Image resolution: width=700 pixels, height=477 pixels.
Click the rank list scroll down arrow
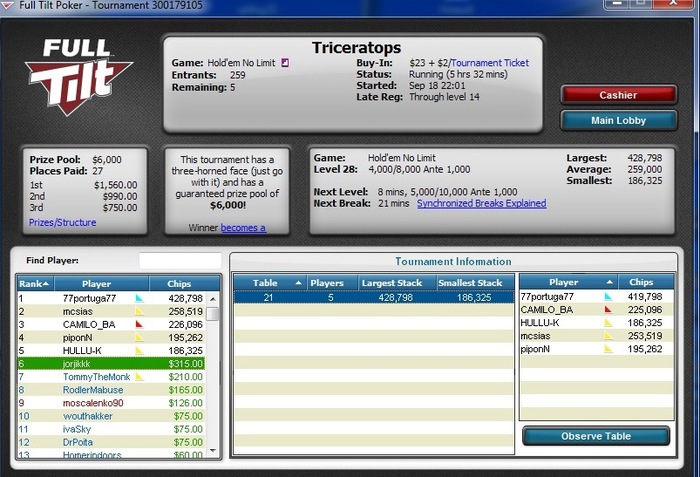click(213, 451)
